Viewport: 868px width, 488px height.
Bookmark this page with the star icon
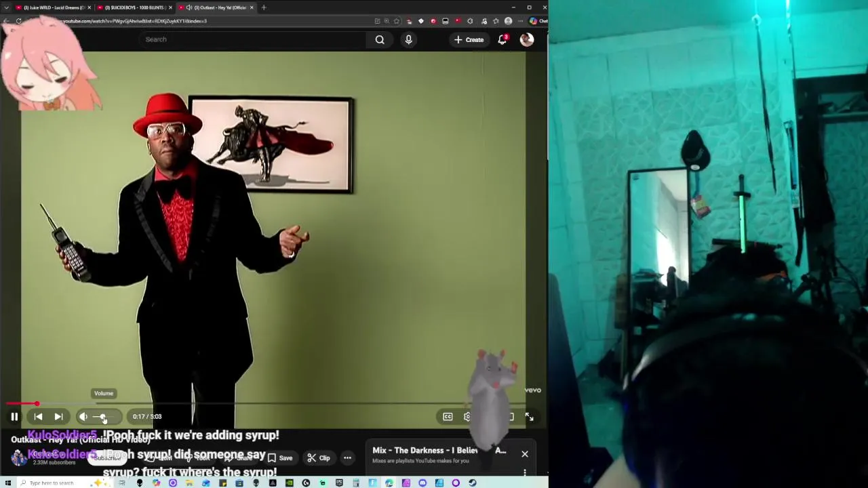397,21
